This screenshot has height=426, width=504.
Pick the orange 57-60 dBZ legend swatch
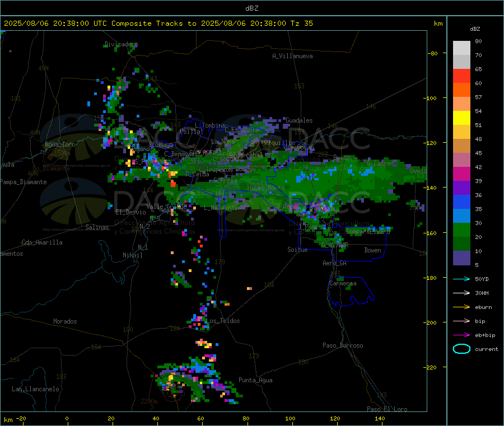click(x=461, y=90)
